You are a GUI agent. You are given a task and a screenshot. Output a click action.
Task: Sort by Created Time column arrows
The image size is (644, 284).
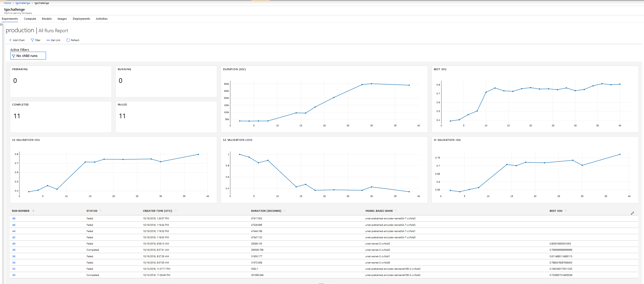pos(175,211)
